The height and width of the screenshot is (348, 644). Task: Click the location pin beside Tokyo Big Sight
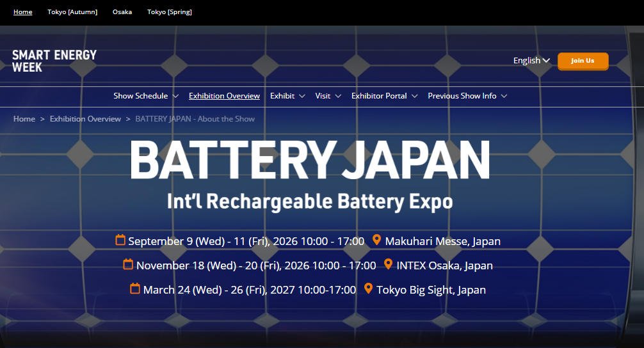tap(368, 289)
